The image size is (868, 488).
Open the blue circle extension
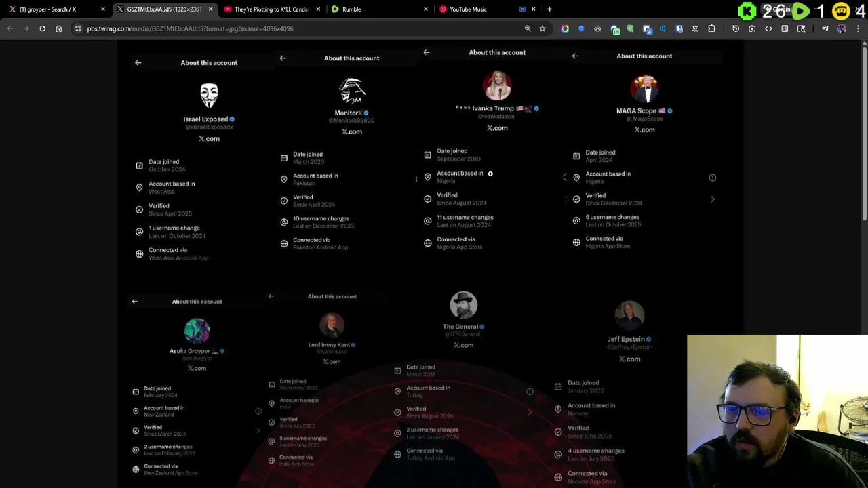pyautogui.click(x=581, y=28)
